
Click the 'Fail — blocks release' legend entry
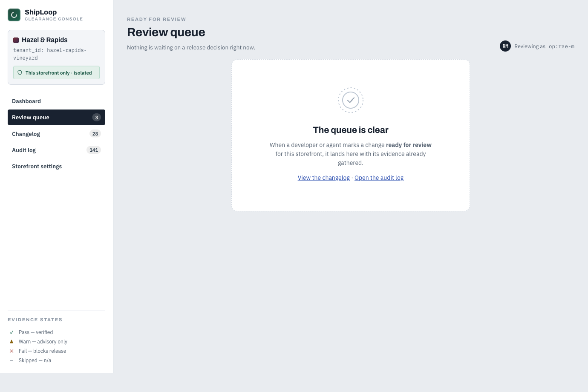[43, 351]
